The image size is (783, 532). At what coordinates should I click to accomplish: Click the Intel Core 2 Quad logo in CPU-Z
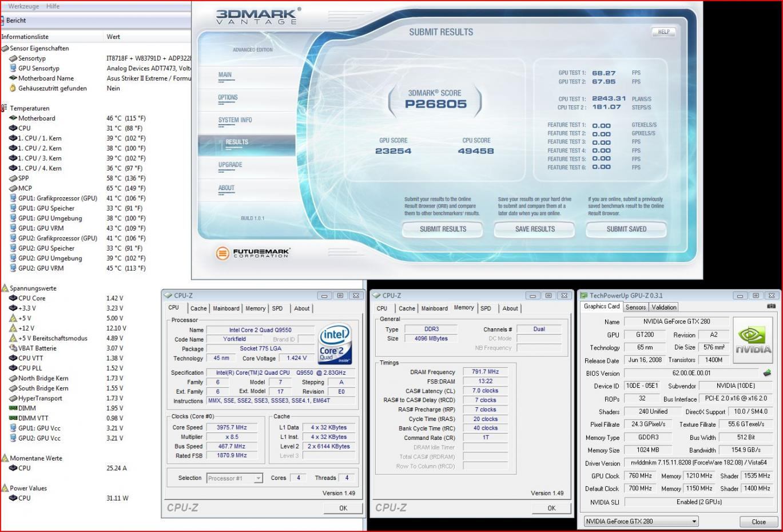pyautogui.click(x=335, y=345)
